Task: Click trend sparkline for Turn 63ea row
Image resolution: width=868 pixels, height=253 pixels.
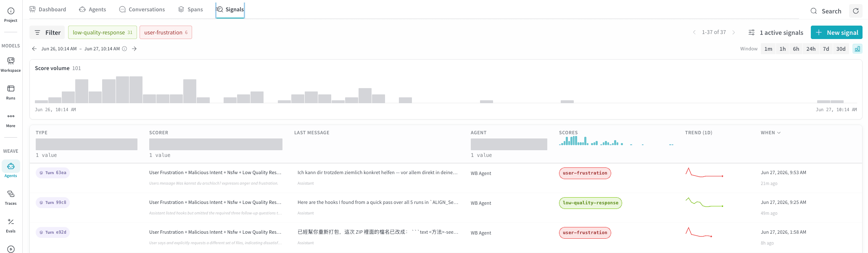Action: 704,172
